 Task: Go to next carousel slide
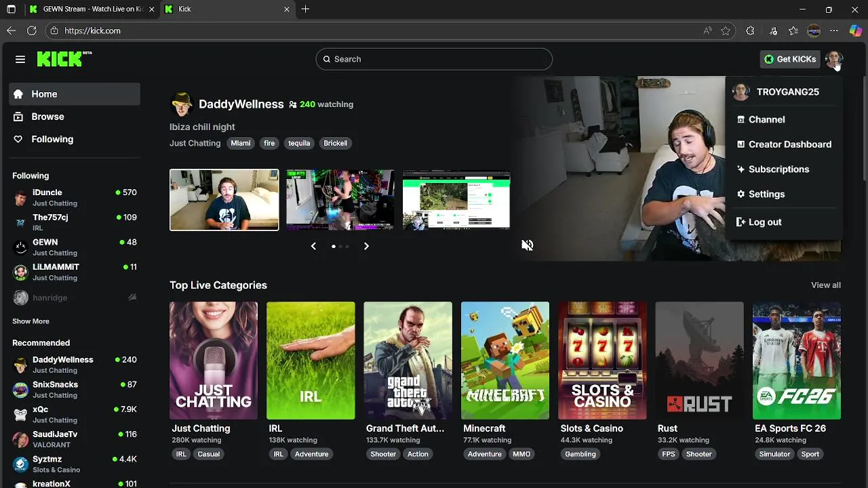click(366, 246)
